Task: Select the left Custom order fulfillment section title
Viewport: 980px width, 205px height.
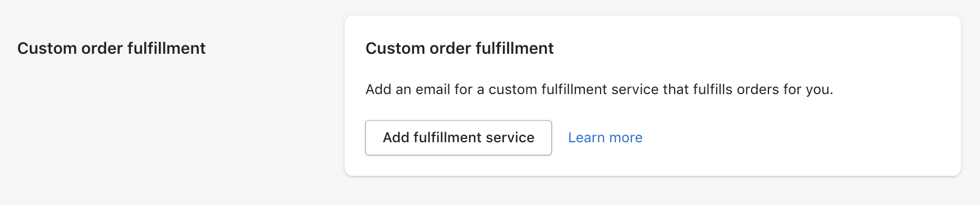Action: click(112, 48)
